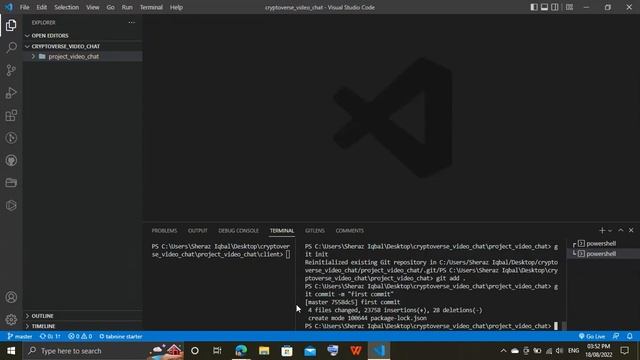Focus the right terminal pane prompt

[432, 326]
